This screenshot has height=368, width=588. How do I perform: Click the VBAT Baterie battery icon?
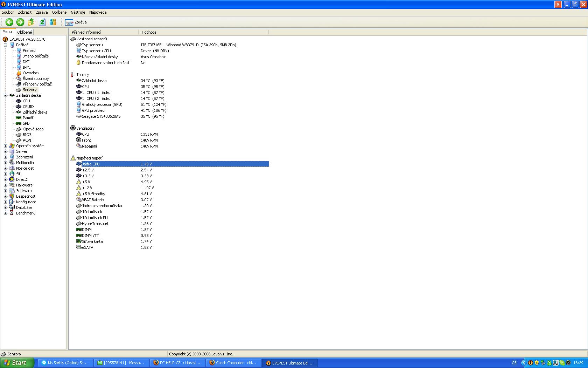coord(79,200)
